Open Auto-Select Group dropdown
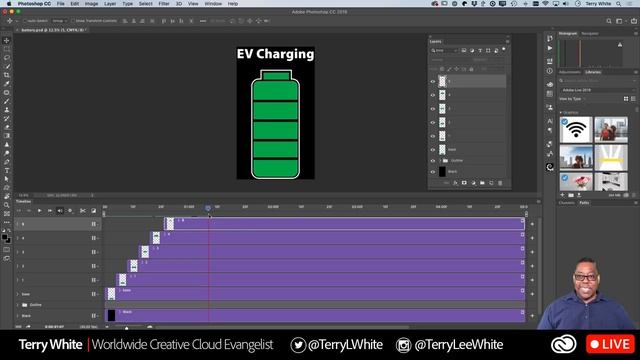This screenshot has width=640, height=360. (60, 21)
